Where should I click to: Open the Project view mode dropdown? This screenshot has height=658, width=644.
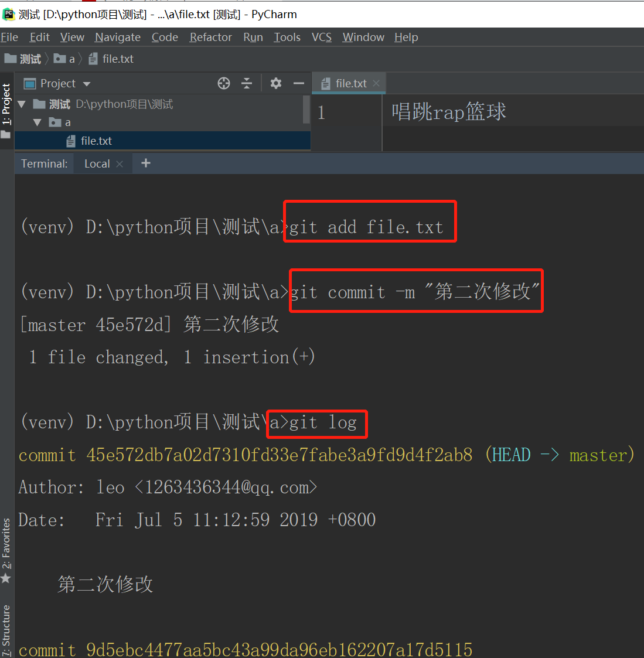click(86, 83)
